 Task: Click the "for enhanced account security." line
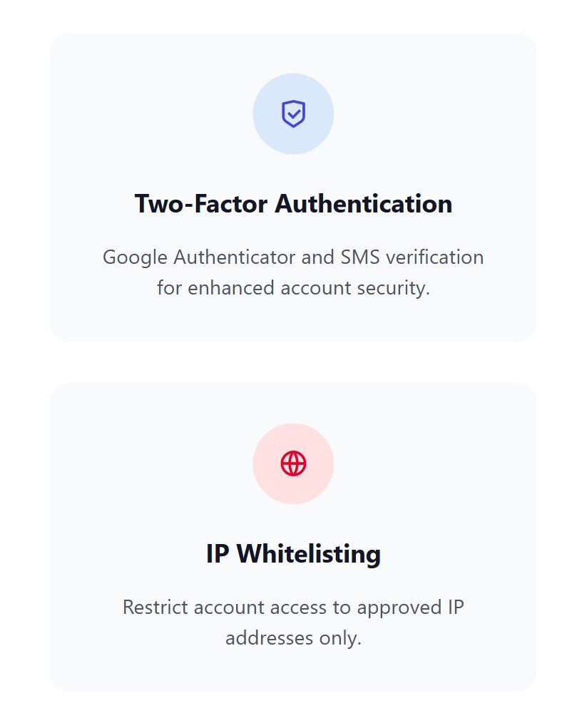click(293, 288)
